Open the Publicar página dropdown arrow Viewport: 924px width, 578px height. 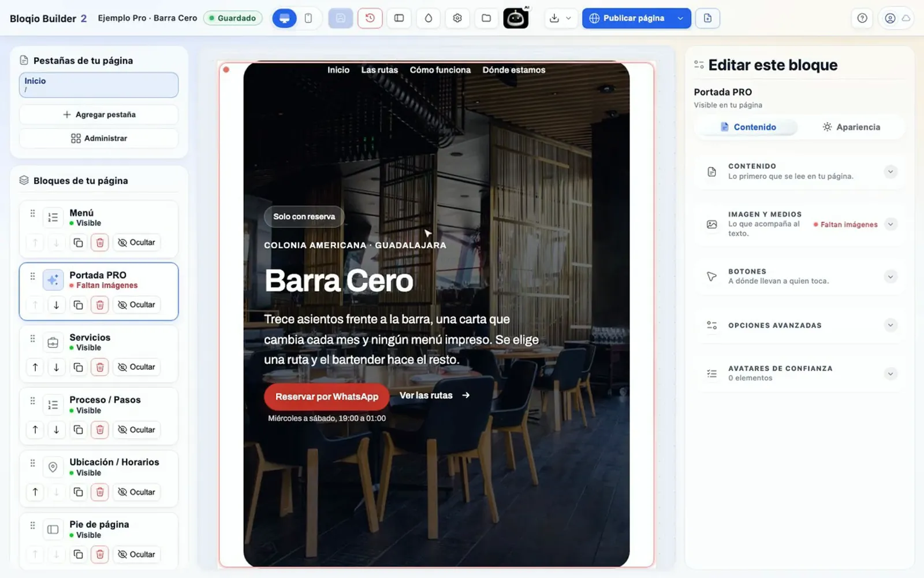[x=680, y=18]
